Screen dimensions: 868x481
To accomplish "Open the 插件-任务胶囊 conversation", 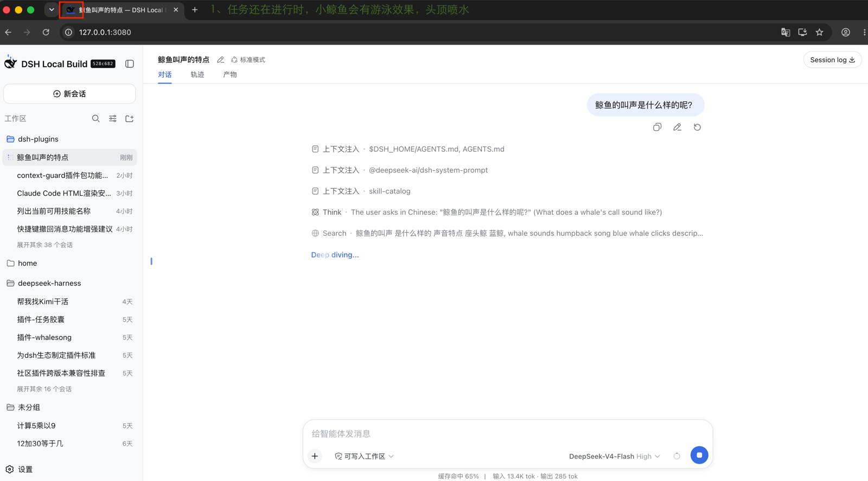I will (x=69, y=319).
